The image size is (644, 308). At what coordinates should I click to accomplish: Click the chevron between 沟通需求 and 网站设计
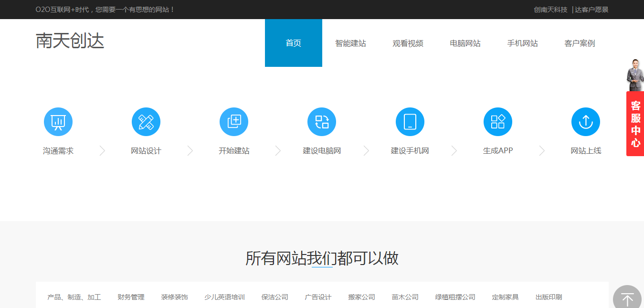click(x=102, y=150)
